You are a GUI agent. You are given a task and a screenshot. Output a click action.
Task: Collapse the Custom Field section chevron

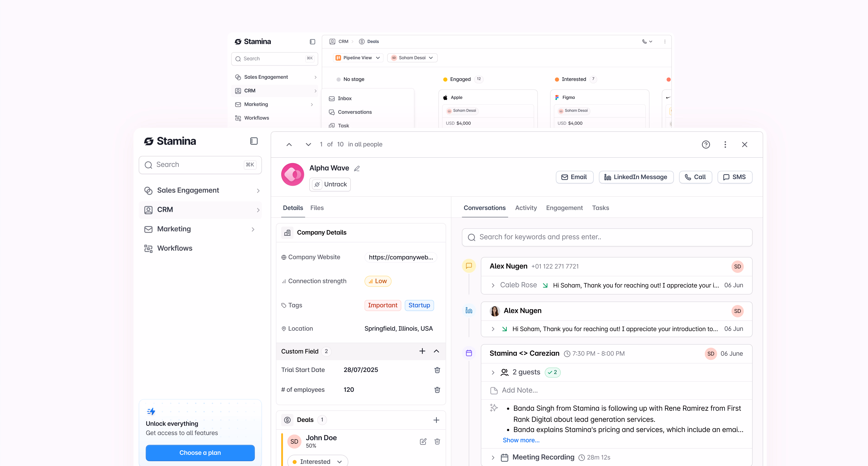point(437,351)
